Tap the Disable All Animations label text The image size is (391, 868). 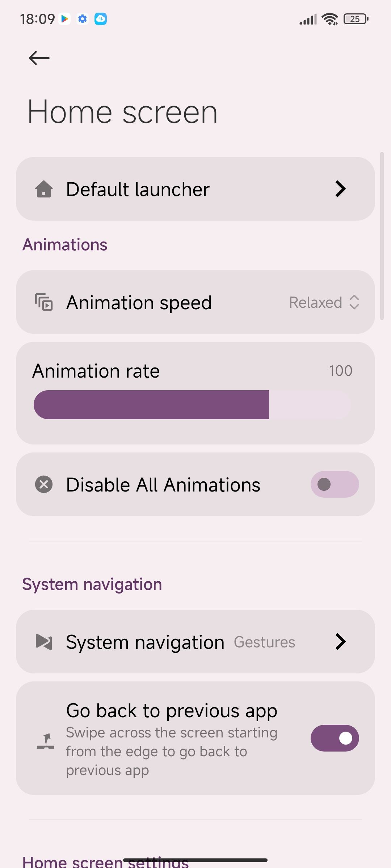163,485
